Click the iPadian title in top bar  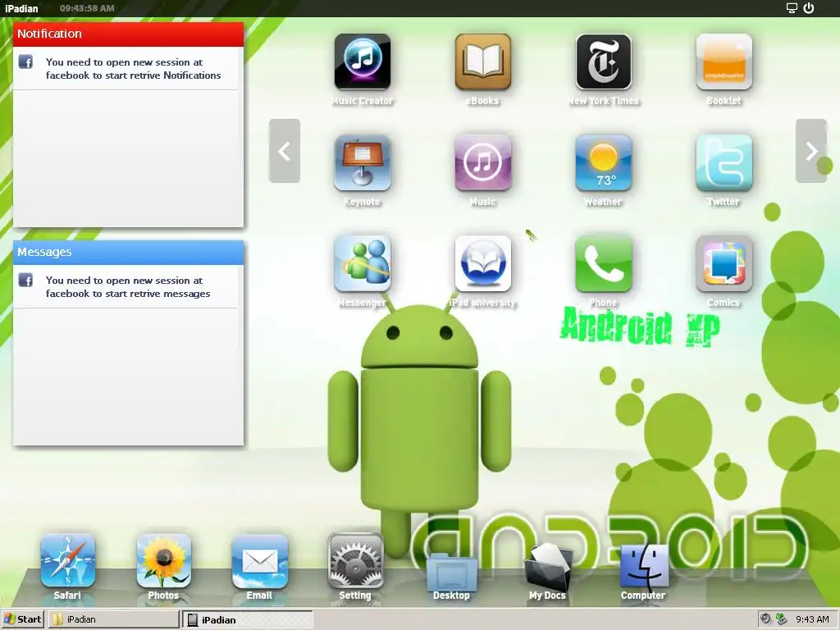pyautogui.click(x=21, y=8)
